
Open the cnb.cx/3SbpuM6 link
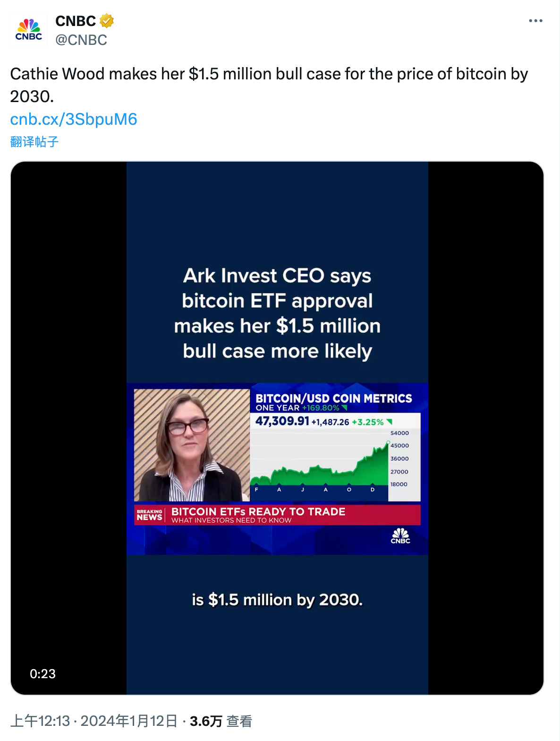pos(74,119)
